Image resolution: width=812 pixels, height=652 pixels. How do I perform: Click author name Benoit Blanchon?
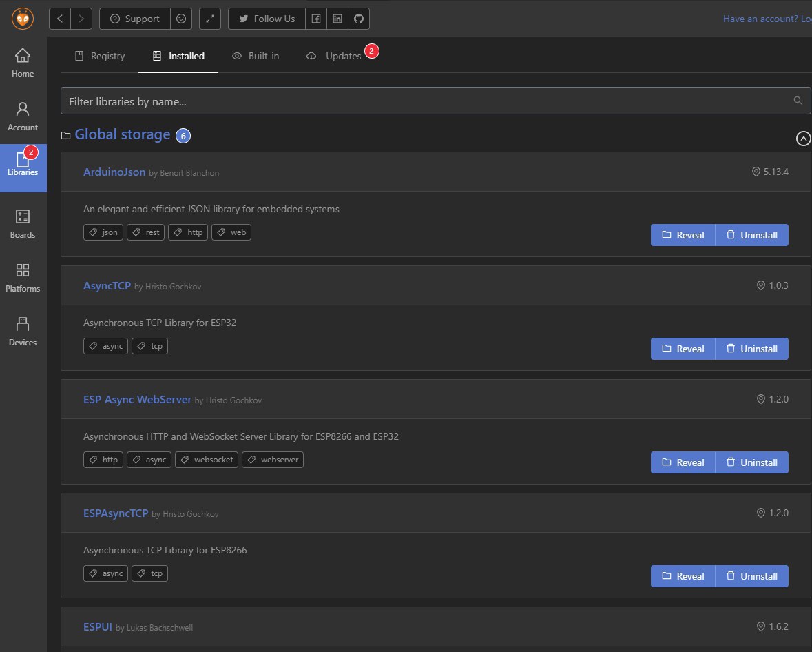point(189,173)
